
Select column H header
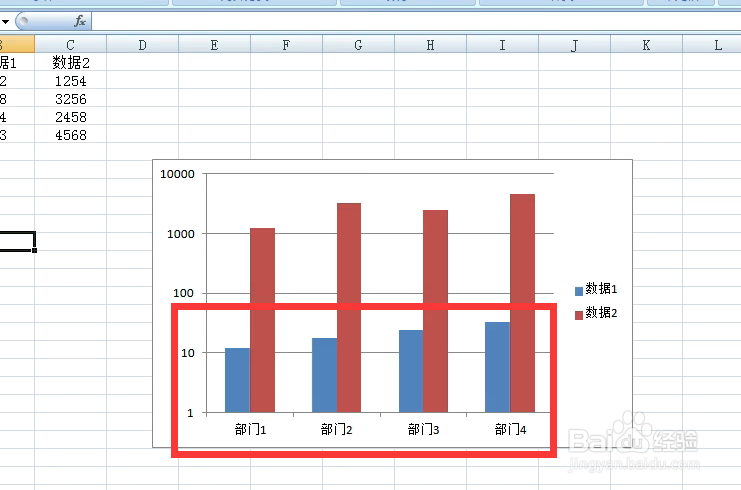click(x=431, y=45)
